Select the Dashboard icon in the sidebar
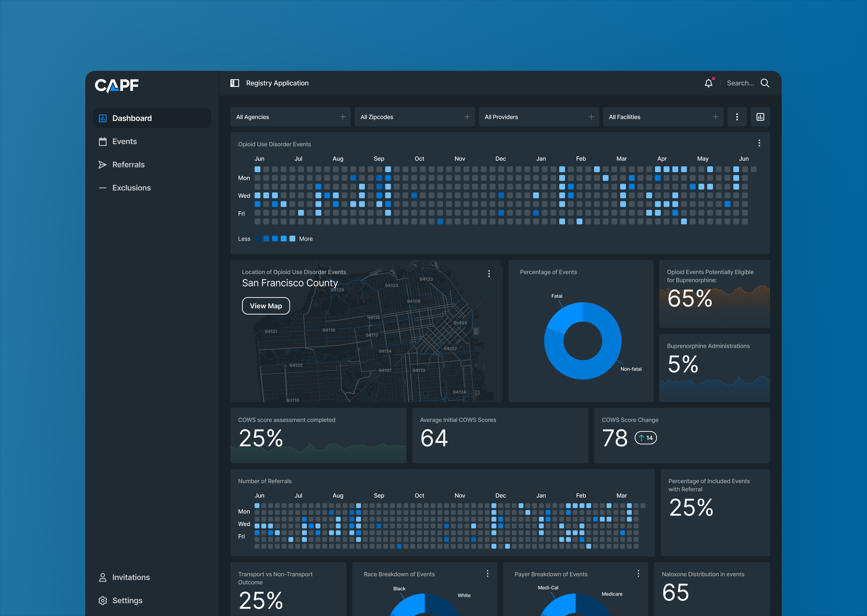867x616 pixels. tap(103, 118)
